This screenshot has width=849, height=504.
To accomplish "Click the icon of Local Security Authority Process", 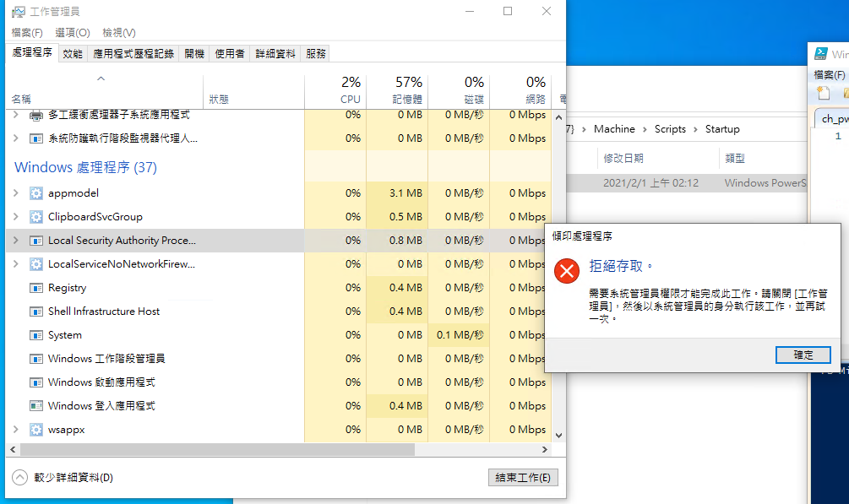I will 35,241.
